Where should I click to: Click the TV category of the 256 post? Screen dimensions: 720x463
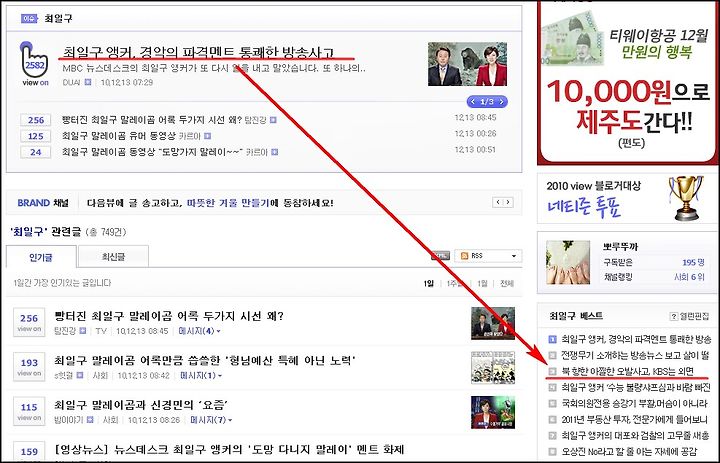tap(101, 331)
